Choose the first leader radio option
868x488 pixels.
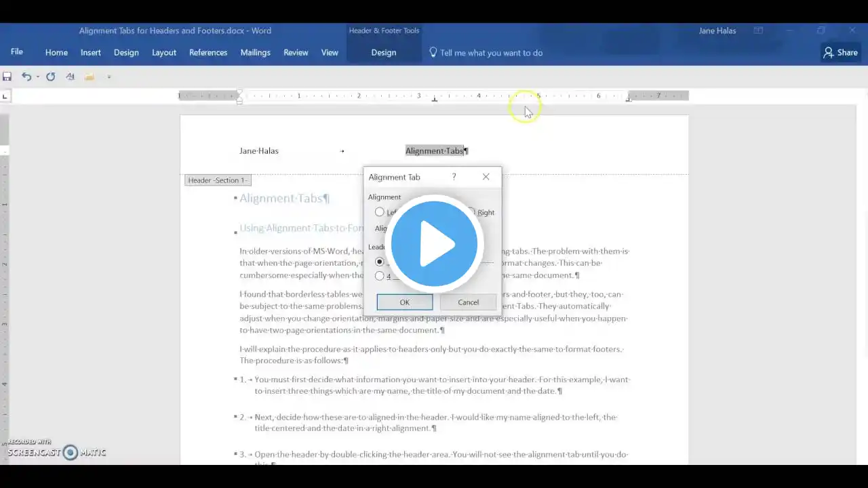pos(380,262)
